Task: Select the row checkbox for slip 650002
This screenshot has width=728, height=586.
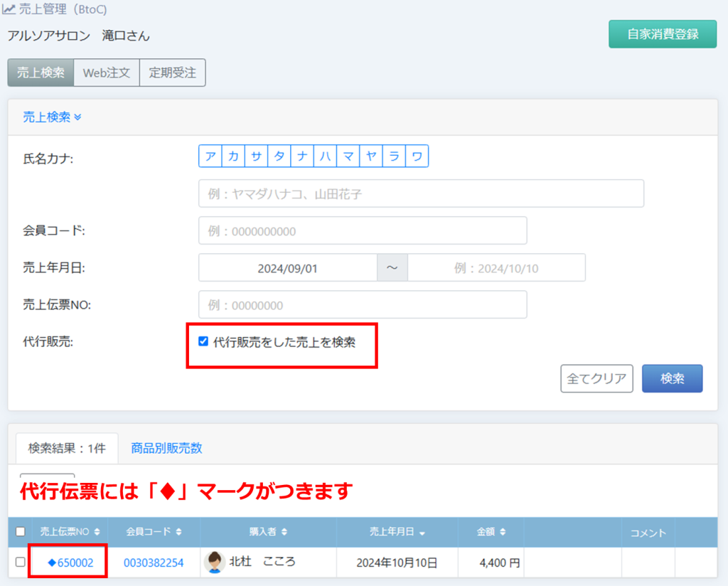Action: point(20,563)
